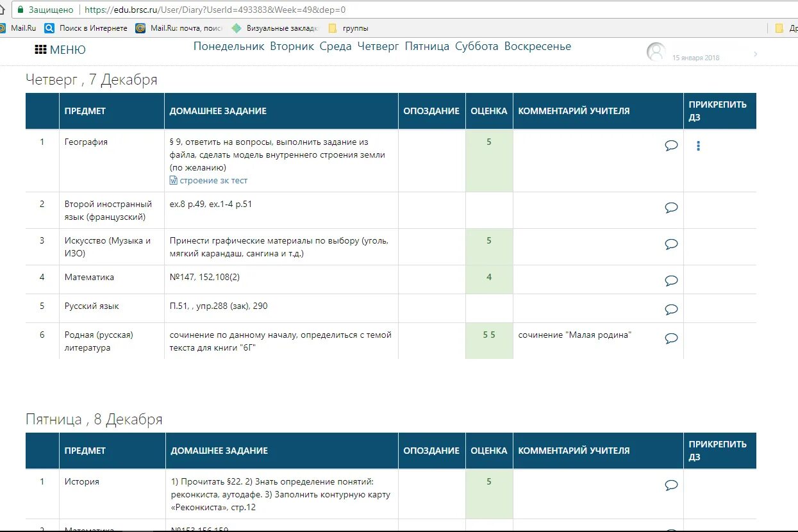
Task: Click the grades 5 5 cell for Родная литература
Action: pyautogui.click(x=489, y=340)
